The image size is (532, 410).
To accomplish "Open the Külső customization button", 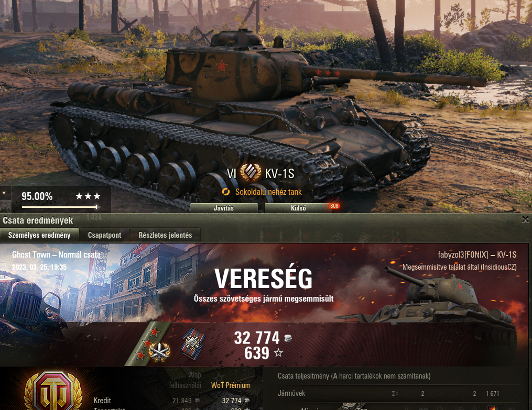I will pyautogui.click(x=298, y=208).
